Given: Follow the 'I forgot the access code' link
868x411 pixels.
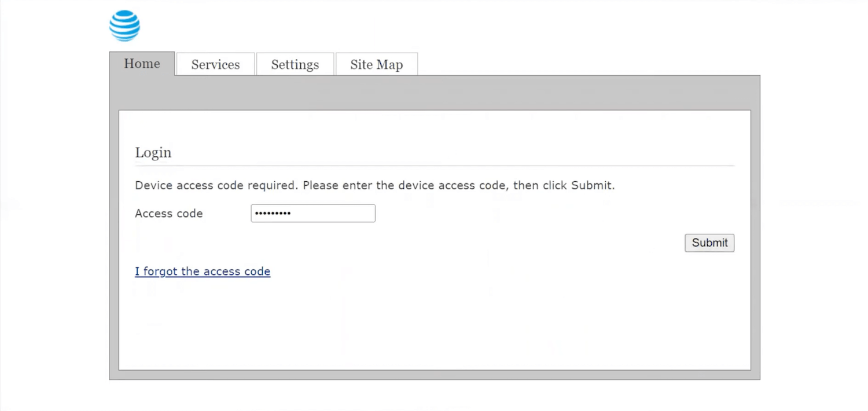Looking at the screenshot, I should pos(203,271).
